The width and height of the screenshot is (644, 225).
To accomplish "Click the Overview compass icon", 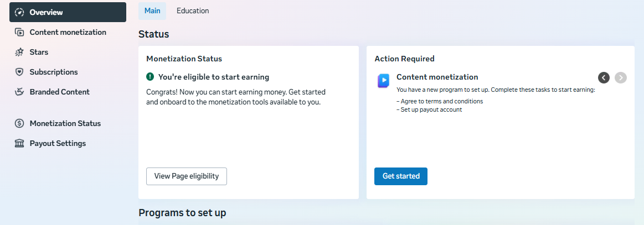I will pyautogui.click(x=19, y=12).
